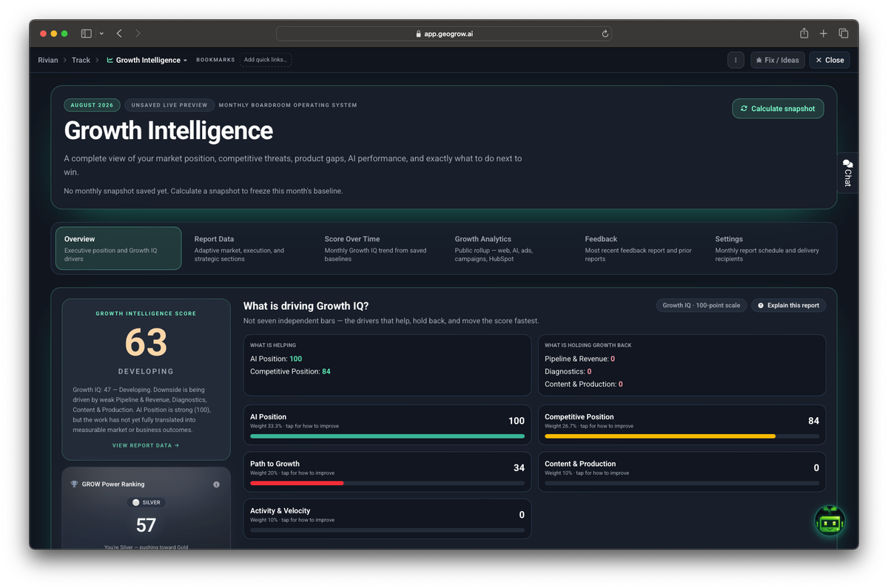
Task: Go back with the browser back arrow
Action: click(x=119, y=33)
